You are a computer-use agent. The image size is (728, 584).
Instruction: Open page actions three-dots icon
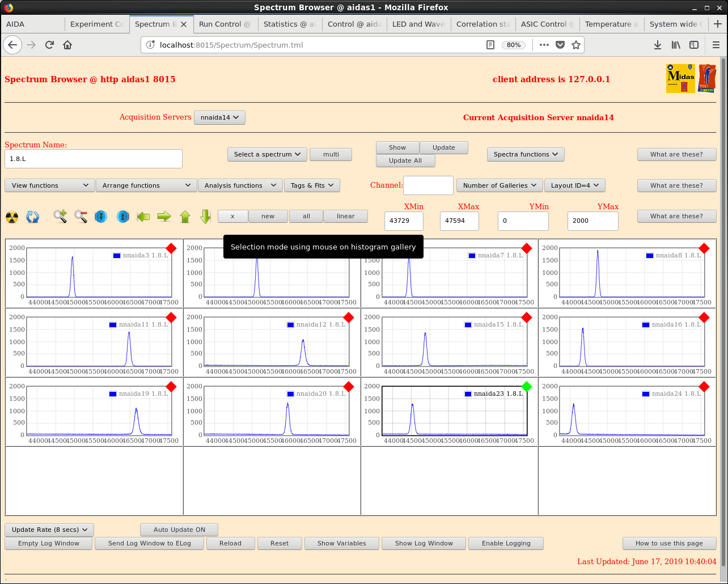tap(544, 45)
